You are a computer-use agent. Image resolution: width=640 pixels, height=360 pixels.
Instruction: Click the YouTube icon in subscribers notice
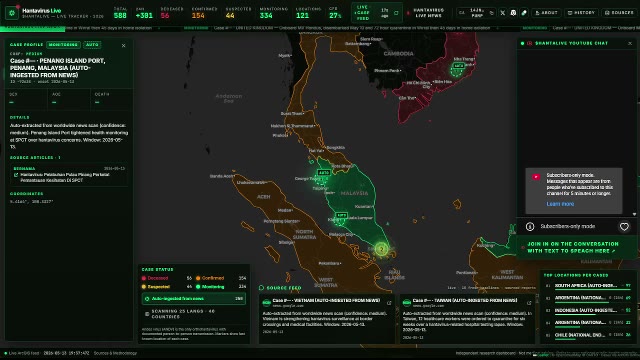536,177
